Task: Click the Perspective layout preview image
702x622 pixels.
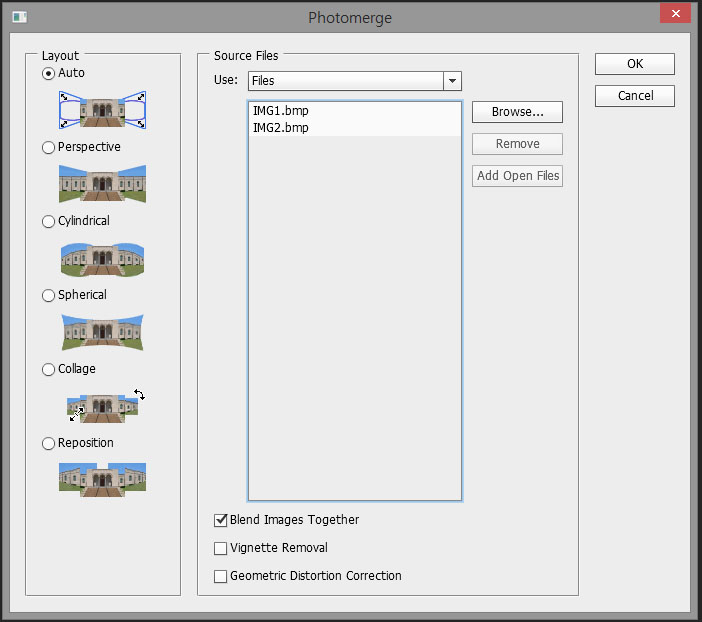Action: (x=103, y=184)
